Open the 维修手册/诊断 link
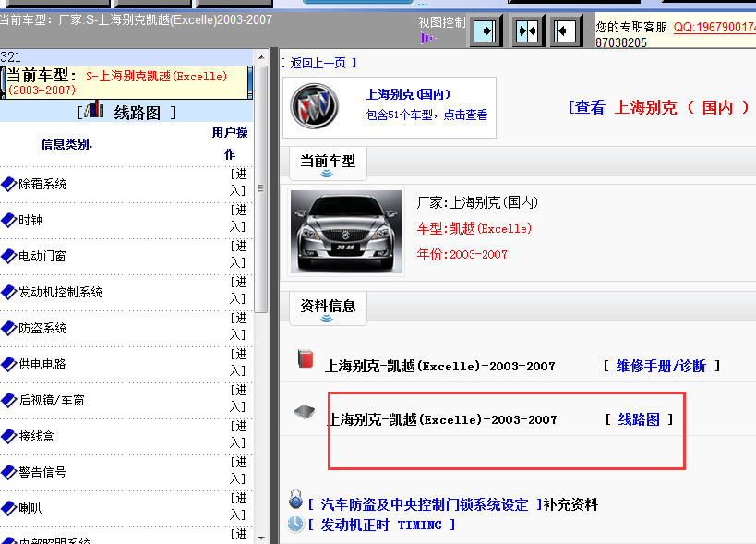Screen dimensions: 756x544 point(661,366)
